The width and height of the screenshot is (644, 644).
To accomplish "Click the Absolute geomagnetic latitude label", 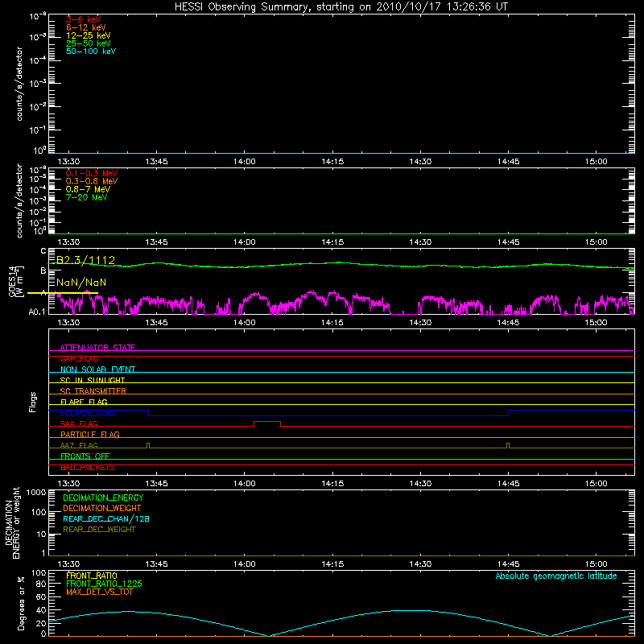I will click(x=556, y=576).
